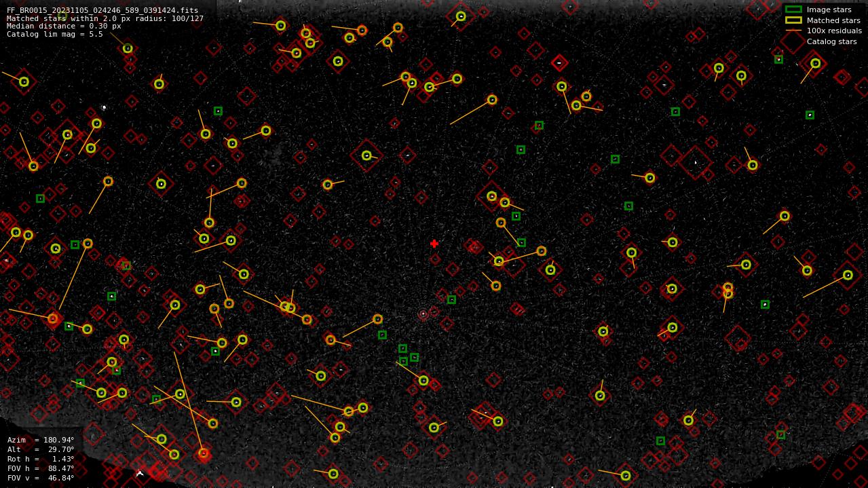Click the 'Matched stars' legend label
868x488 pixels.
coord(833,20)
